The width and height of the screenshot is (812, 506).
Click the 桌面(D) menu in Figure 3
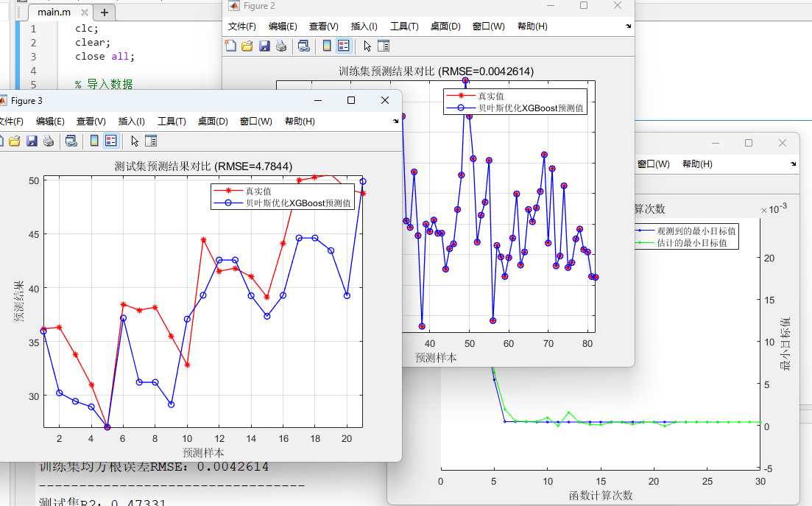[212, 122]
